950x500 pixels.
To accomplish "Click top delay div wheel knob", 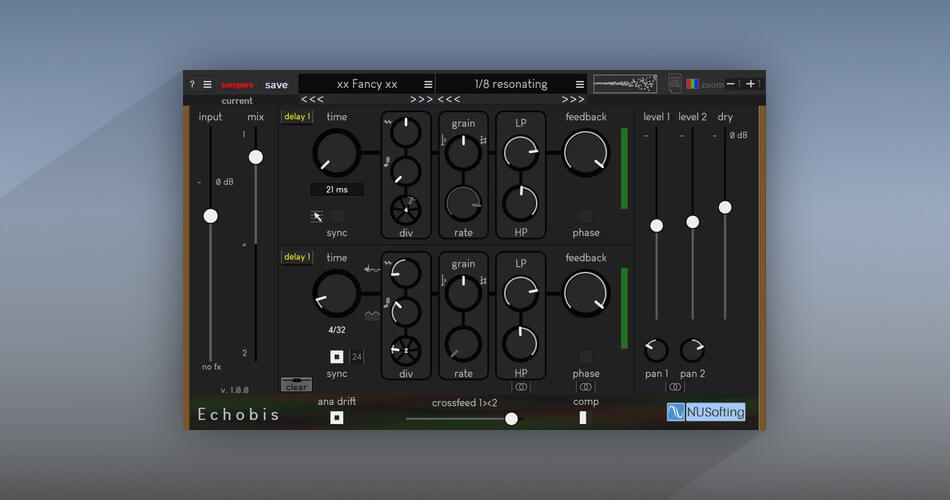I will (405, 210).
